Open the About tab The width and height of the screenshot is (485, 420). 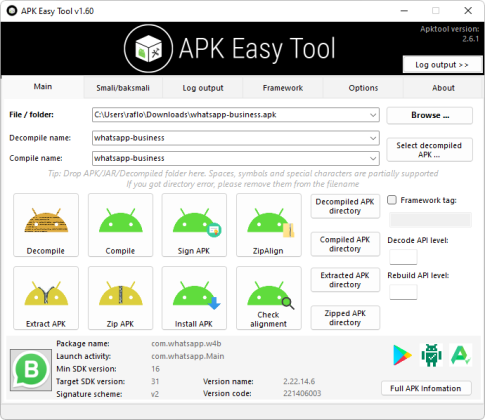(x=443, y=88)
